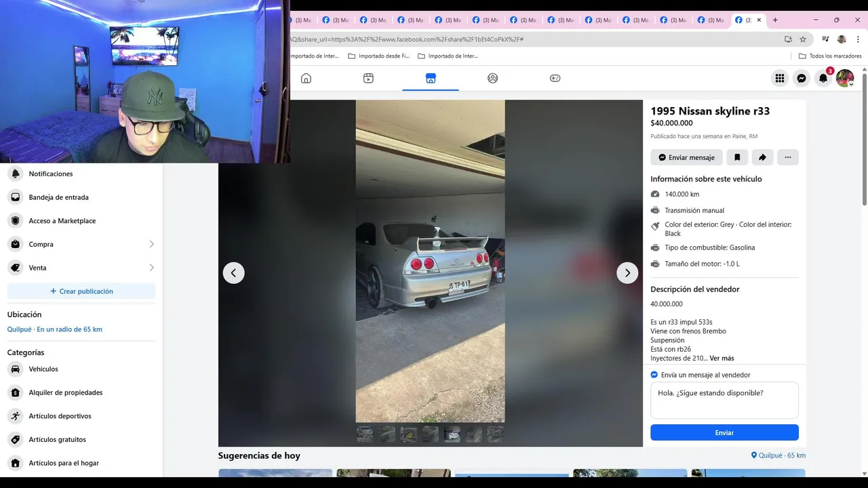Show the next listing photo
Viewport: 868px width, 488px height.
[627, 272]
